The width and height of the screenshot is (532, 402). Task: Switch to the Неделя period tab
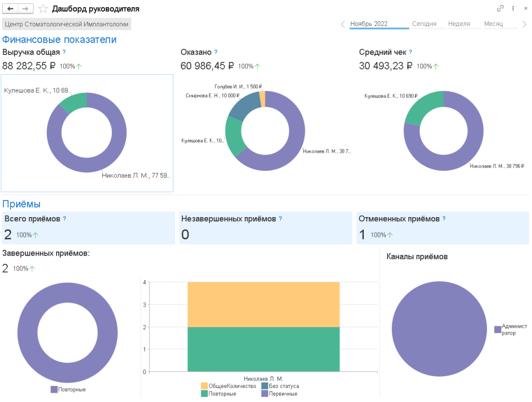459,24
